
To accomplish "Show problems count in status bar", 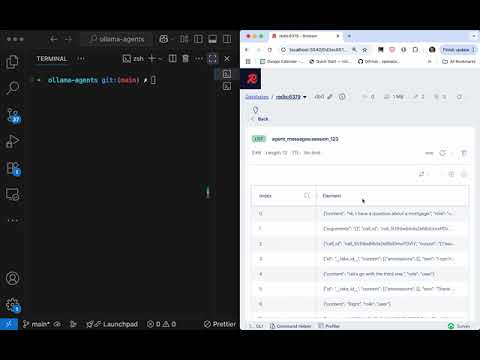I will coord(162,324).
